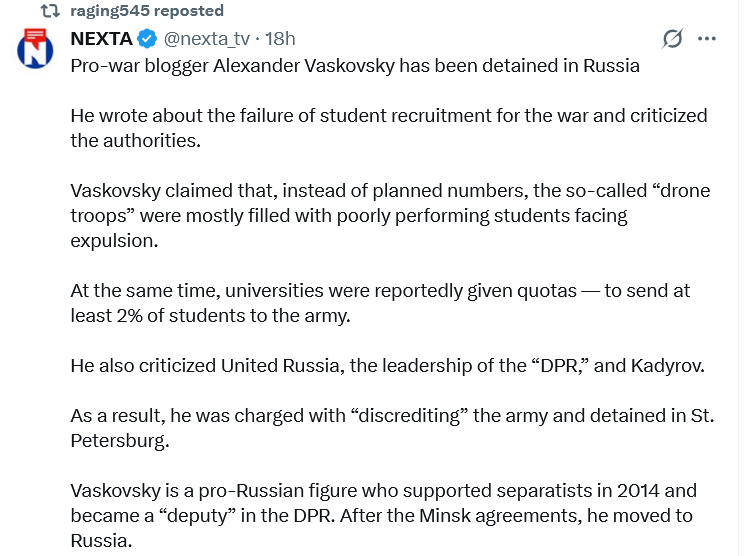This screenshot has width=745, height=556.
Task: Click the paragraph mentioning "drone troops"
Action: tap(374, 215)
